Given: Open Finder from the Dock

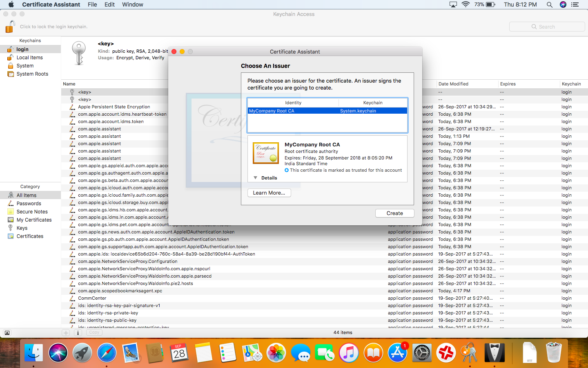Looking at the screenshot, I should point(33,352).
